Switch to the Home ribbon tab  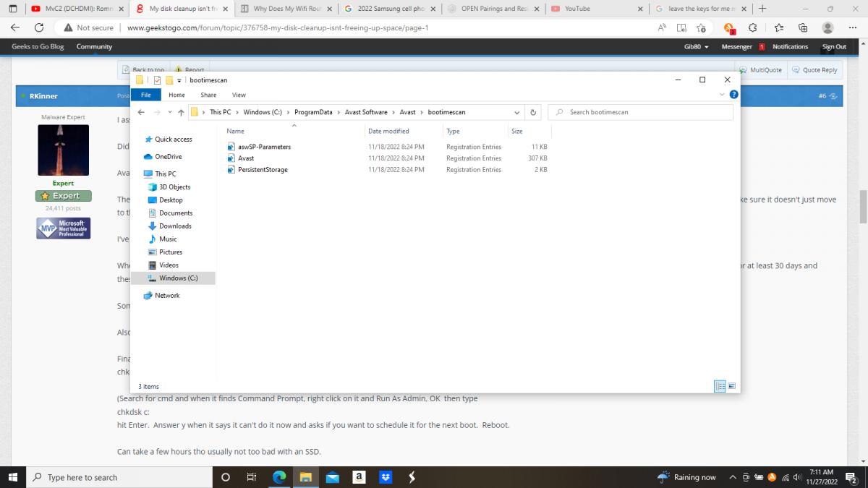click(176, 95)
